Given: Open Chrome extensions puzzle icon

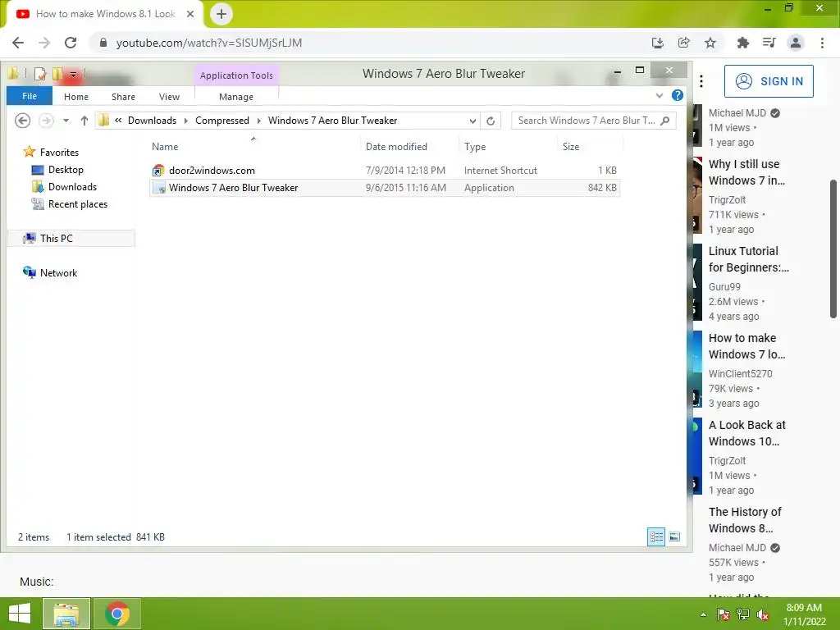Looking at the screenshot, I should [743, 43].
